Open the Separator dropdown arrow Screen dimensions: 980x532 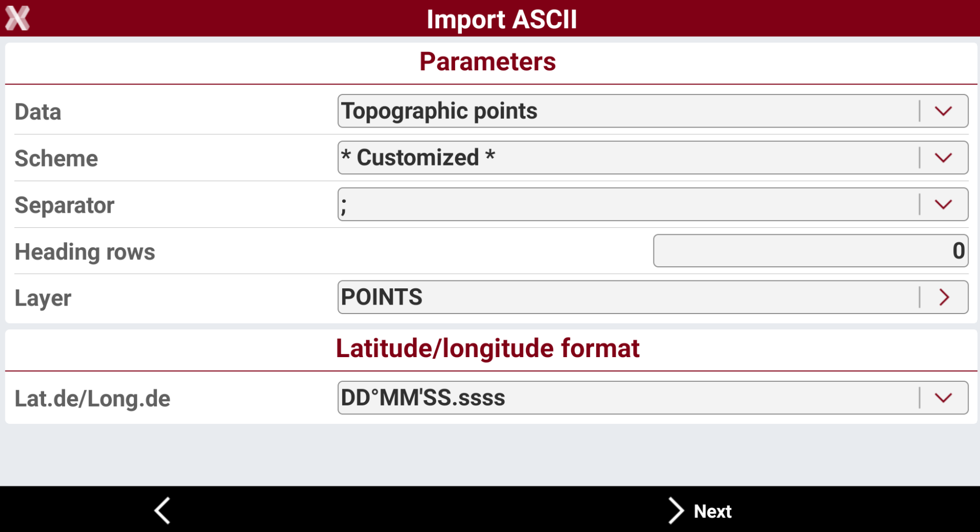point(943,204)
